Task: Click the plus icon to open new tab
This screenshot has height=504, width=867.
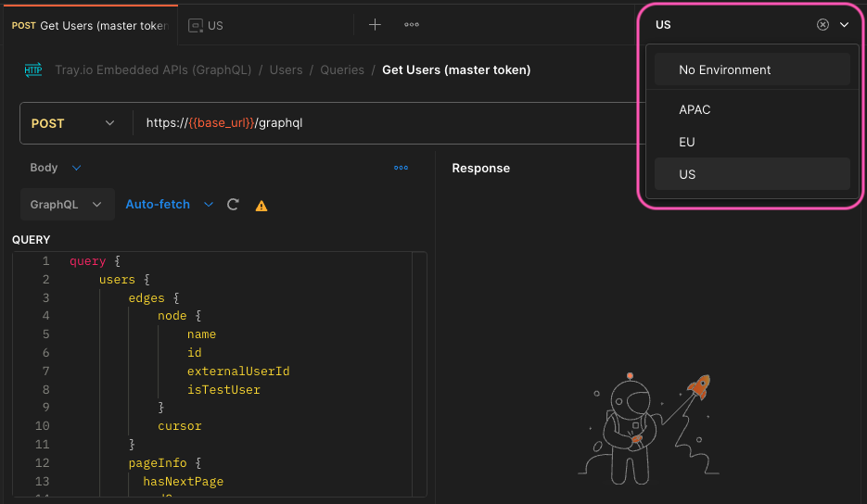Action: (375, 25)
